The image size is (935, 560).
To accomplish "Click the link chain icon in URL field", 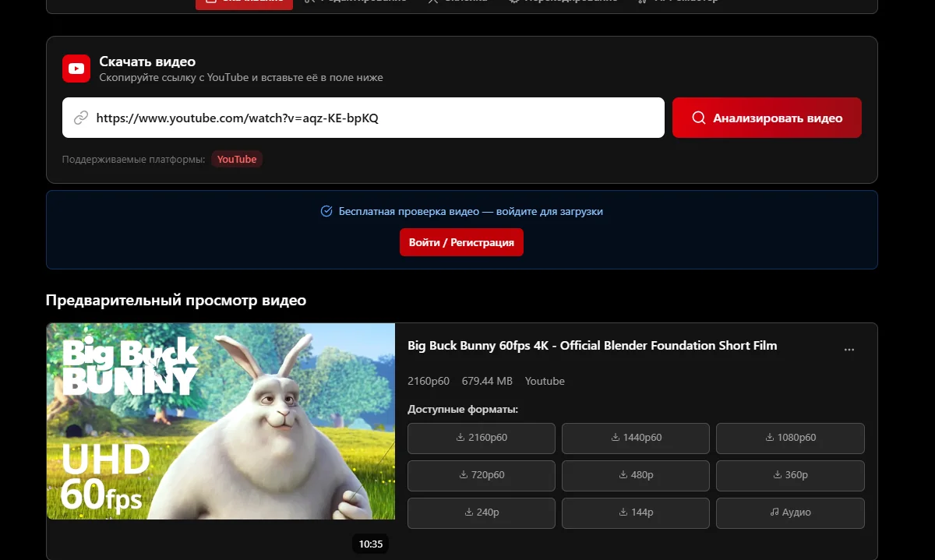I will pyautogui.click(x=81, y=118).
